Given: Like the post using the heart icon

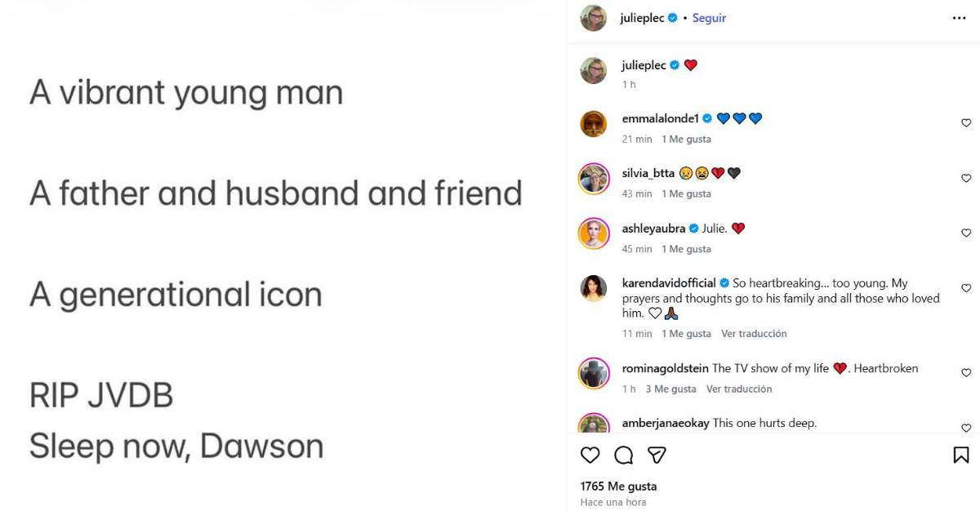Looking at the screenshot, I should (590, 455).
